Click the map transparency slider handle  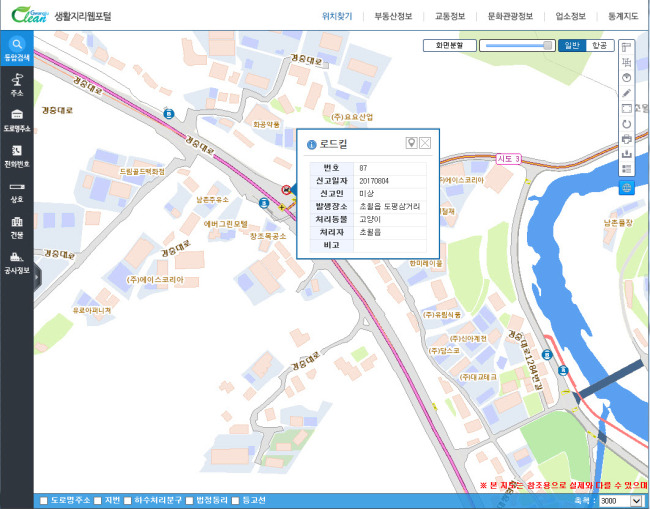click(548, 46)
